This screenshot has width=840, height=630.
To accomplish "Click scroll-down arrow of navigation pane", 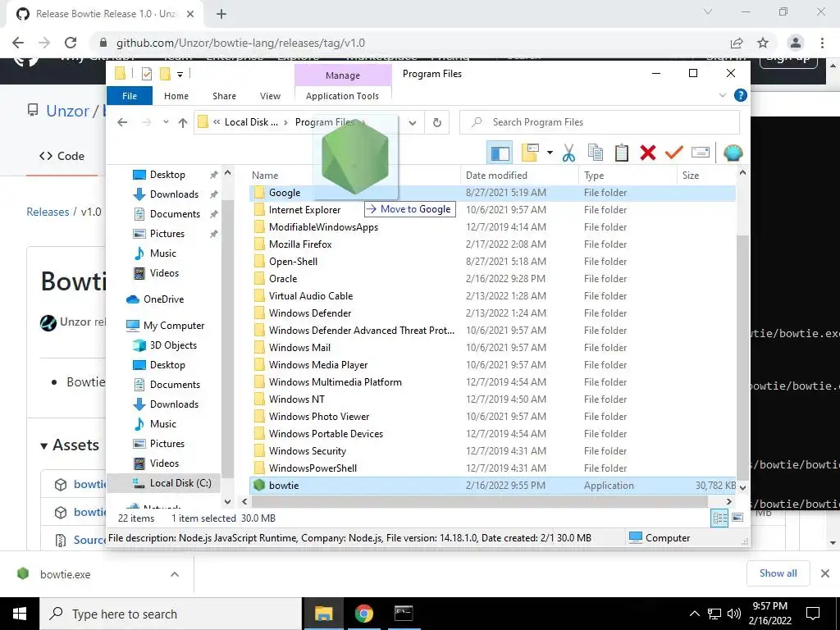I will tap(228, 502).
